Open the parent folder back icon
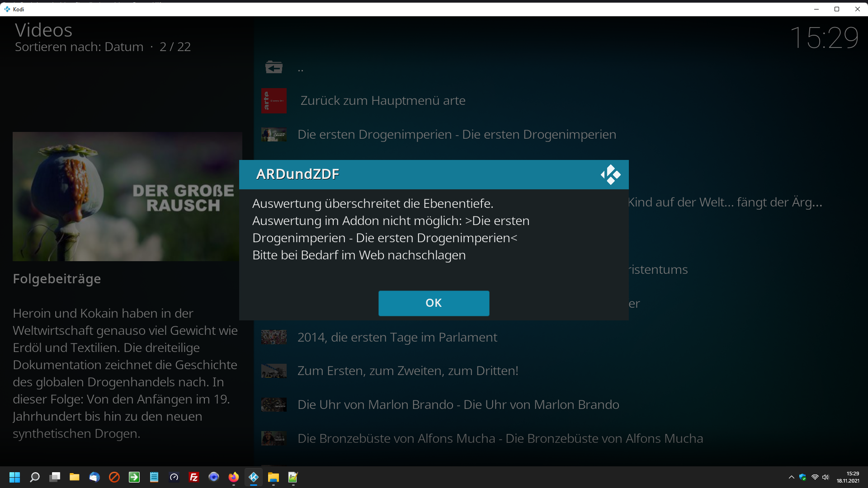This screenshot has height=488, width=868. 274,67
